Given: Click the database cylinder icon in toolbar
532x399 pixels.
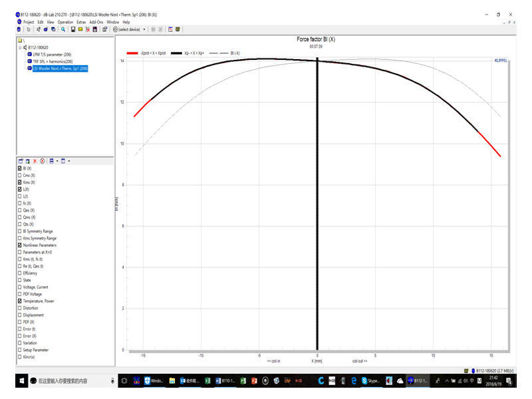Looking at the screenshot, I should 19,29.
